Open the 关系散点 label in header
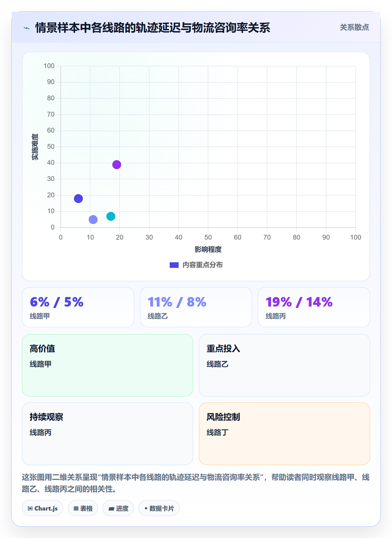392x538 pixels. [354, 27]
